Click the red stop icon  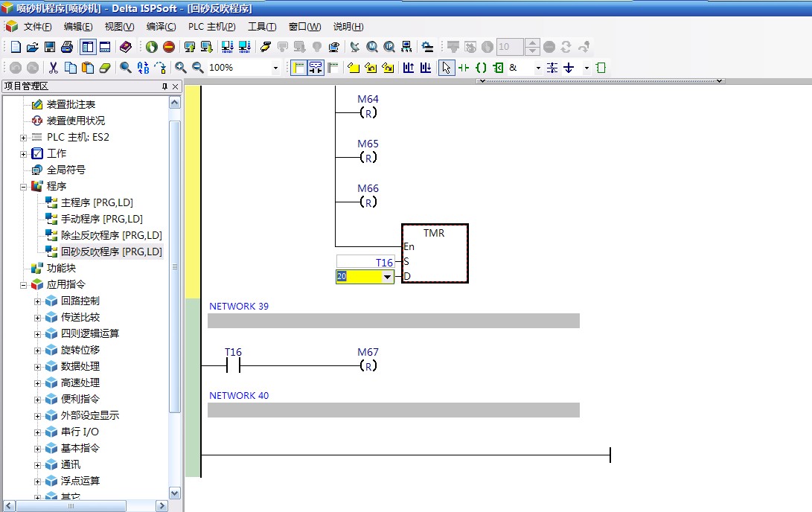click(x=169, y=47)
